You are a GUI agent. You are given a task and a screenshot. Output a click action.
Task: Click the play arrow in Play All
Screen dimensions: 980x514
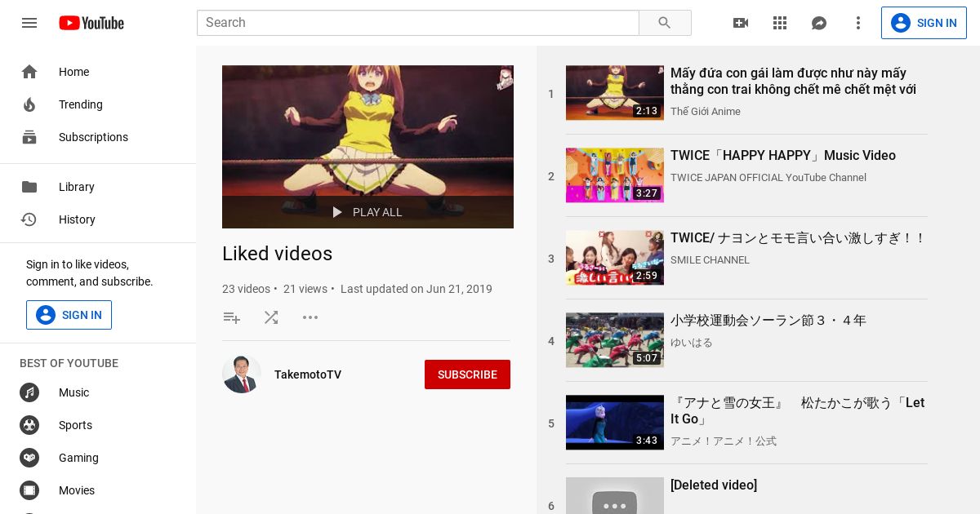click(x=336, y=212)
